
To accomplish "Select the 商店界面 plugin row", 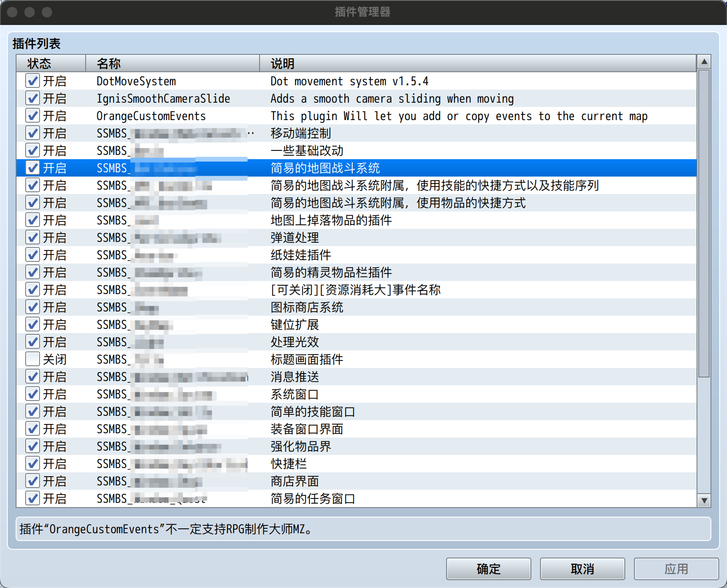I will 357,481.
